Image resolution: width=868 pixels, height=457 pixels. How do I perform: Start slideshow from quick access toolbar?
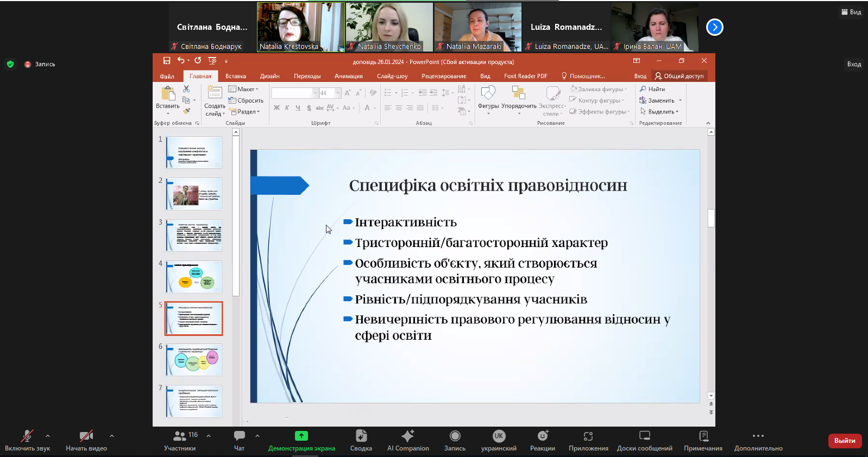(212, 61)
